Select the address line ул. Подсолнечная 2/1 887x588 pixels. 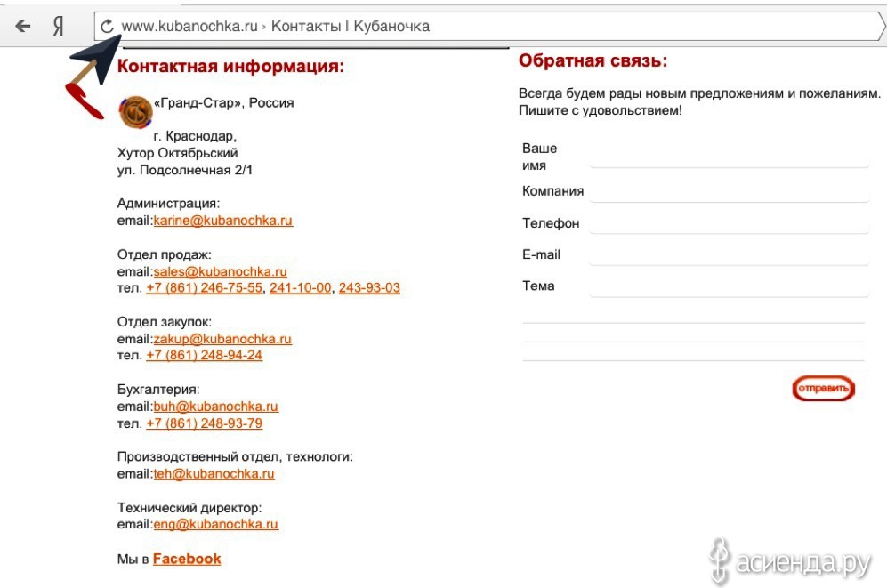click(184, 170)
